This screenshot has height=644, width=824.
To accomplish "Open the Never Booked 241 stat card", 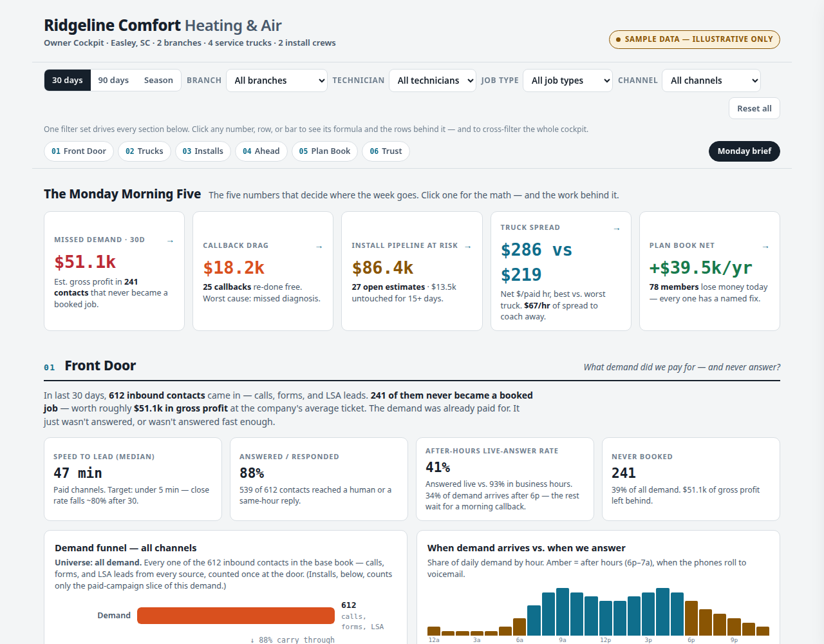I will [x=691, y=479].
